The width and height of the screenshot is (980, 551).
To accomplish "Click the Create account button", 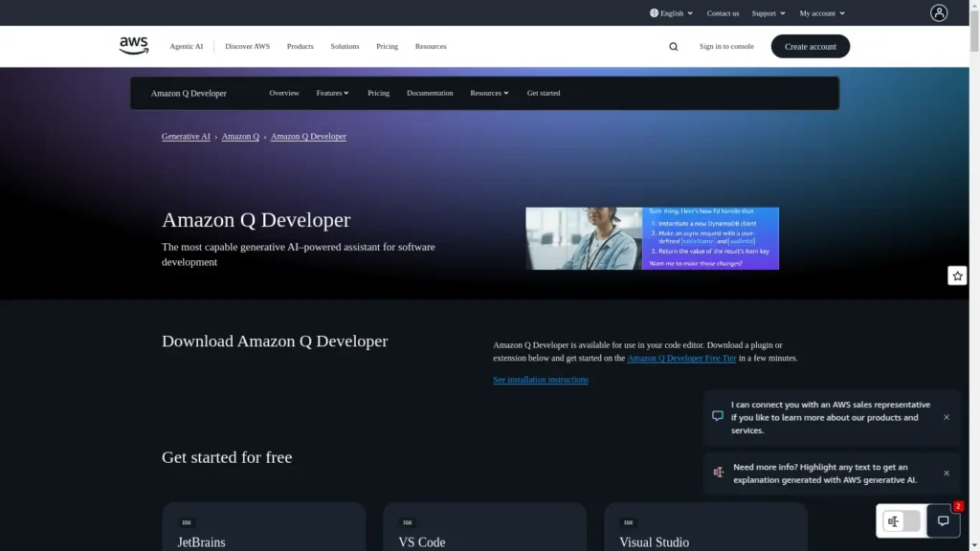I will (810, 46).
